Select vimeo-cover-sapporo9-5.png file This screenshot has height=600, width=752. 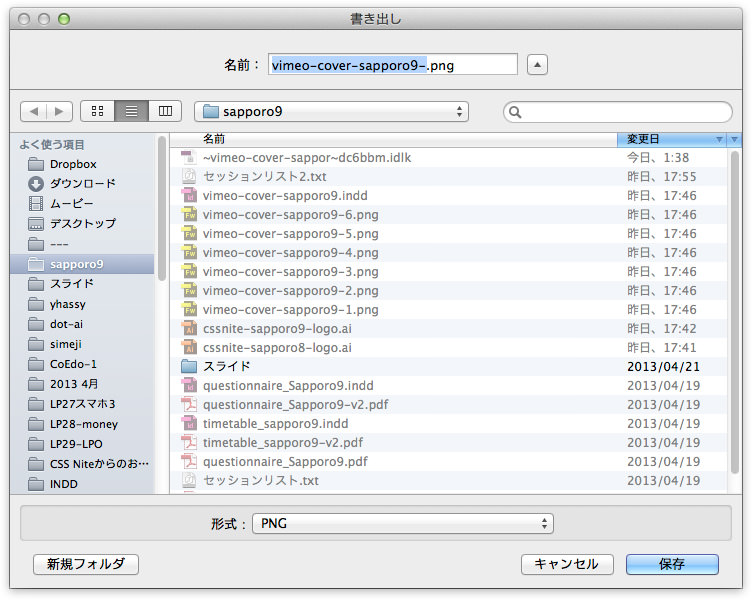(448, 234)
